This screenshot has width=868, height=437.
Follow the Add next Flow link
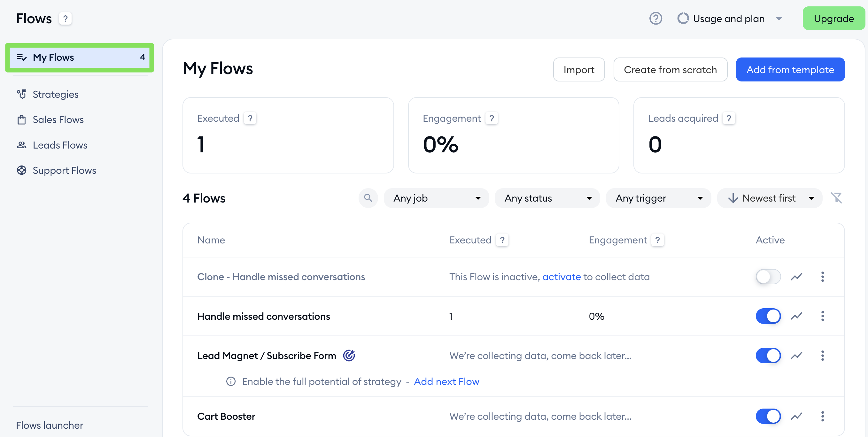[447, 381]
